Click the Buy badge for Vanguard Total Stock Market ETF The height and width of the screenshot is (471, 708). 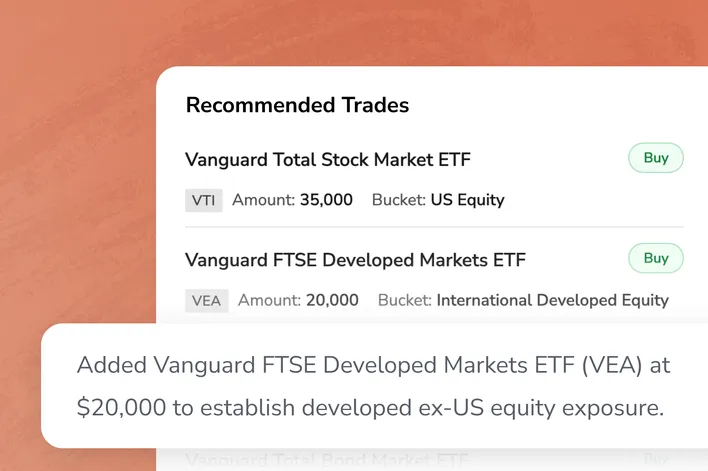tap(655, 158)
